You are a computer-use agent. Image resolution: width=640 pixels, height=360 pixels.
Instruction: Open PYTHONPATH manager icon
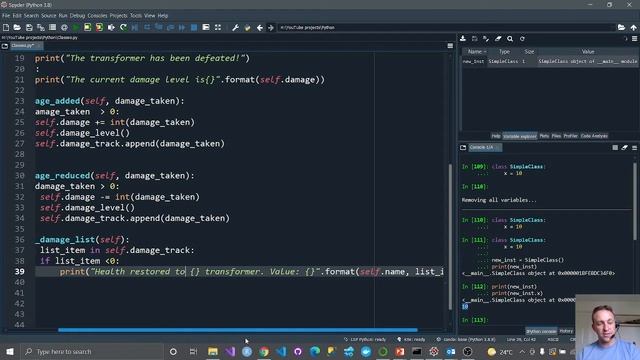[x=247, y=27]
